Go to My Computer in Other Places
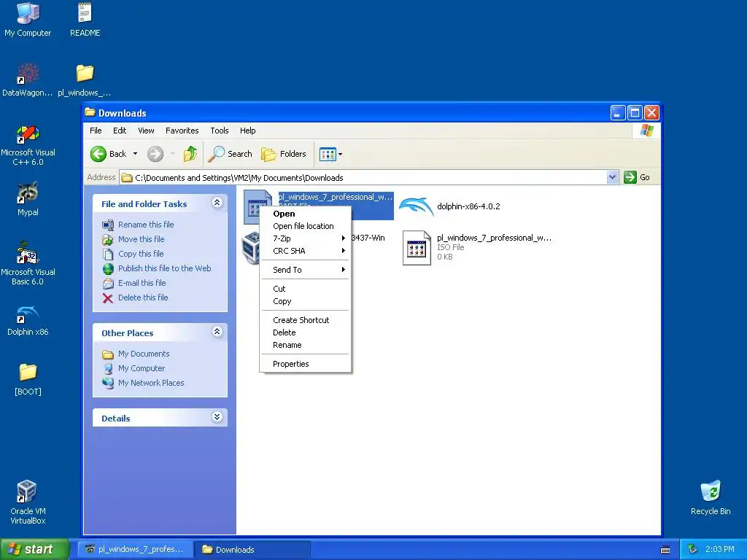 pos(141,368)
